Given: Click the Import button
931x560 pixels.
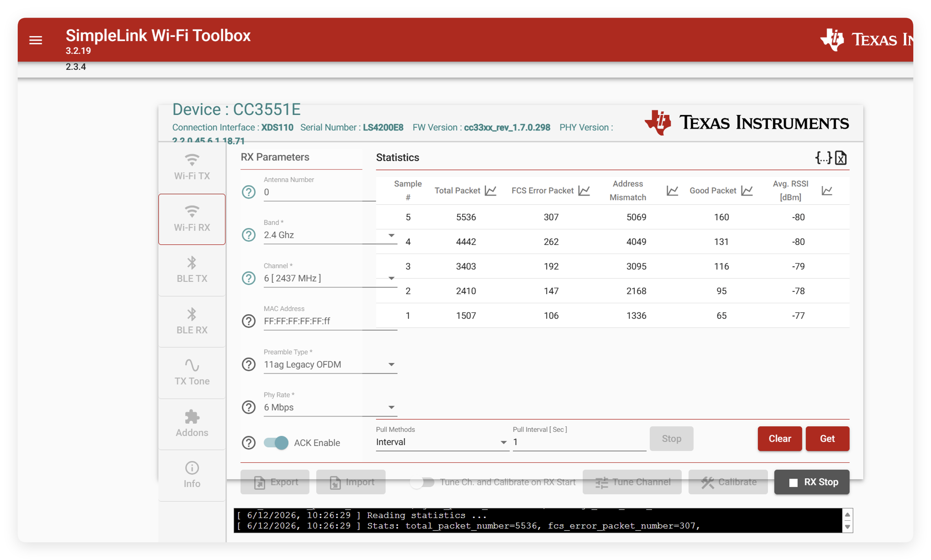Looking at the screenshot, I should tap(351, 482).
